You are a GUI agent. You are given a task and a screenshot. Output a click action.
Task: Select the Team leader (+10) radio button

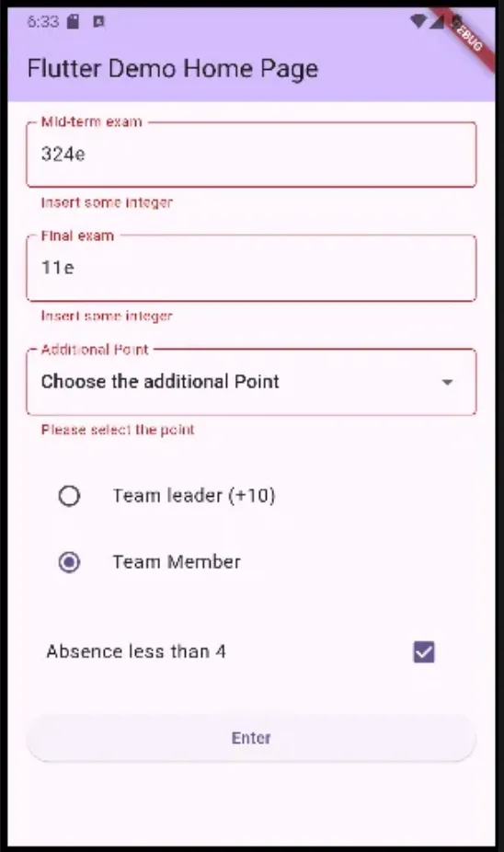[69, 496]
